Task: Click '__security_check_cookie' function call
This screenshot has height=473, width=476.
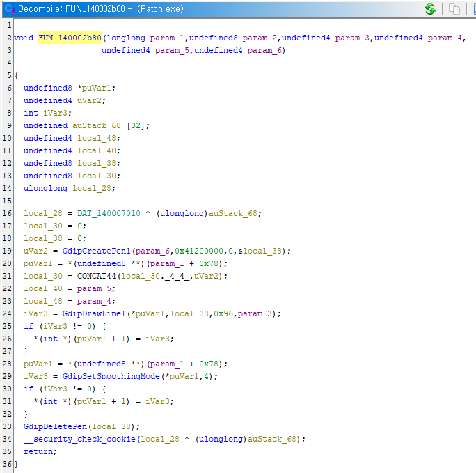Action: pyautogui.click(x=79, y=440)
